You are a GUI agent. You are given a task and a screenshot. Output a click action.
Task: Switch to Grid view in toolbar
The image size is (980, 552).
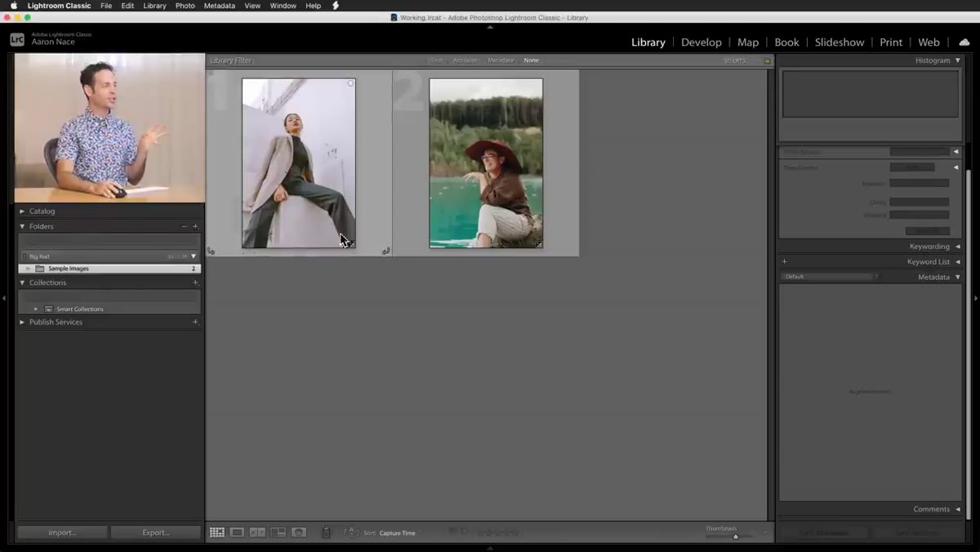coord(216,532)
